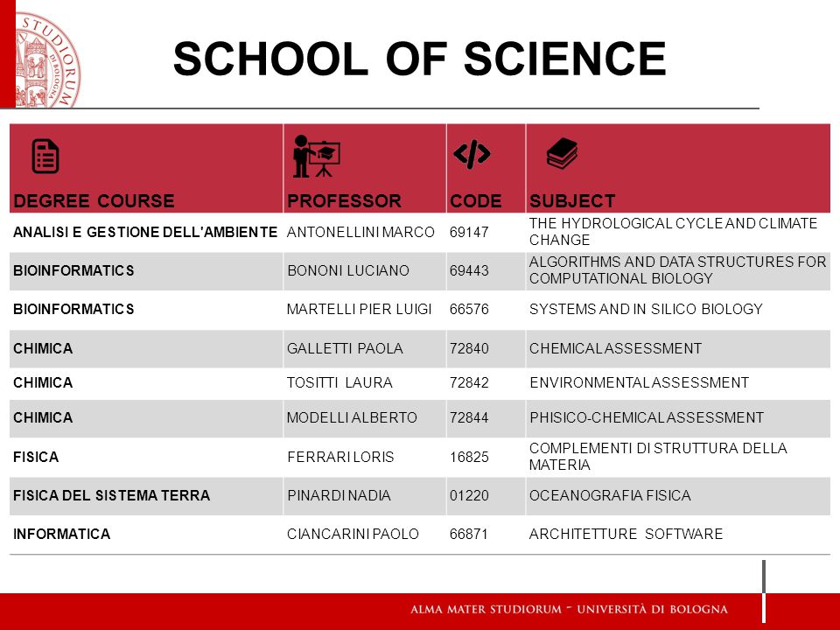Screen dimensions: 840x630
Task: Select SYSTEMS AND IN SILICO BIOLOGY subject
Action: click(x=646, y=309)
